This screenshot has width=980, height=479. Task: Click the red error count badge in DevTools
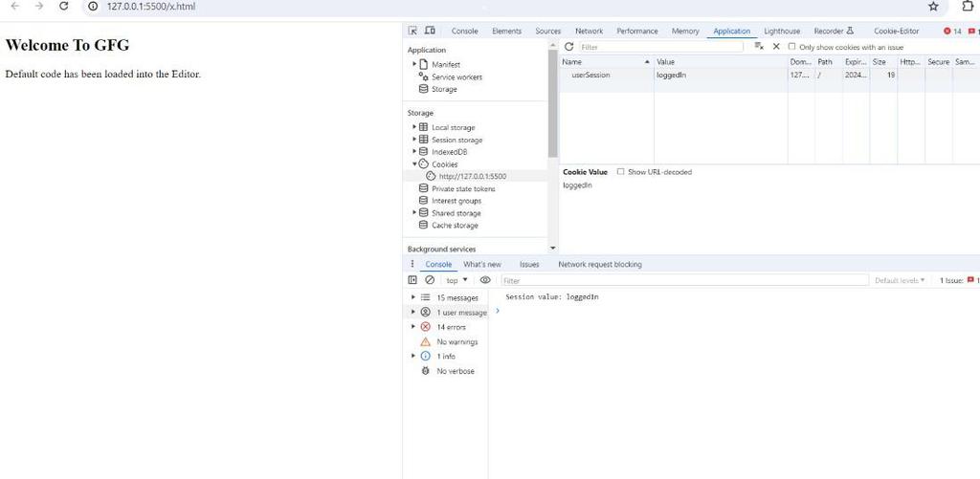tap(952, 32)
